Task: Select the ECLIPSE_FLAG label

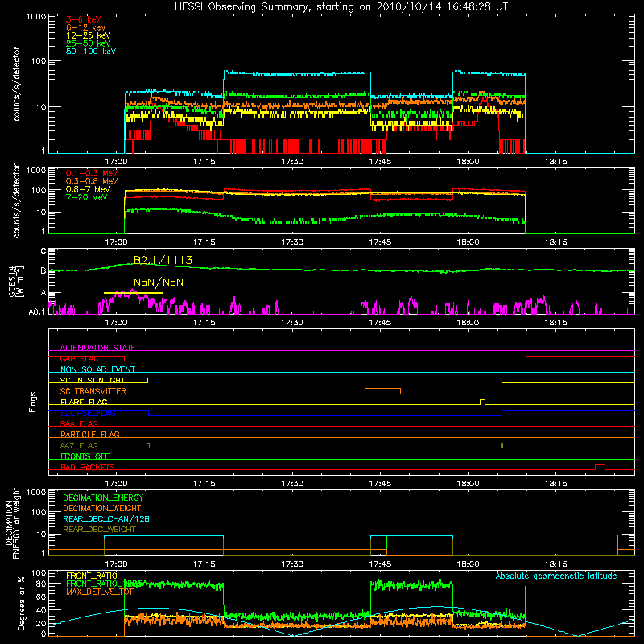Action: pos(88,413)
